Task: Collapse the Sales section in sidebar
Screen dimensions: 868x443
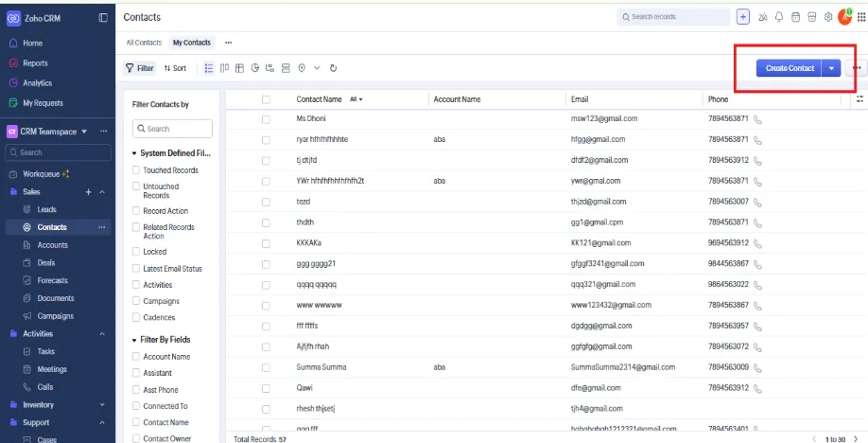Action: pyautogui.click(x=102, y=192)
